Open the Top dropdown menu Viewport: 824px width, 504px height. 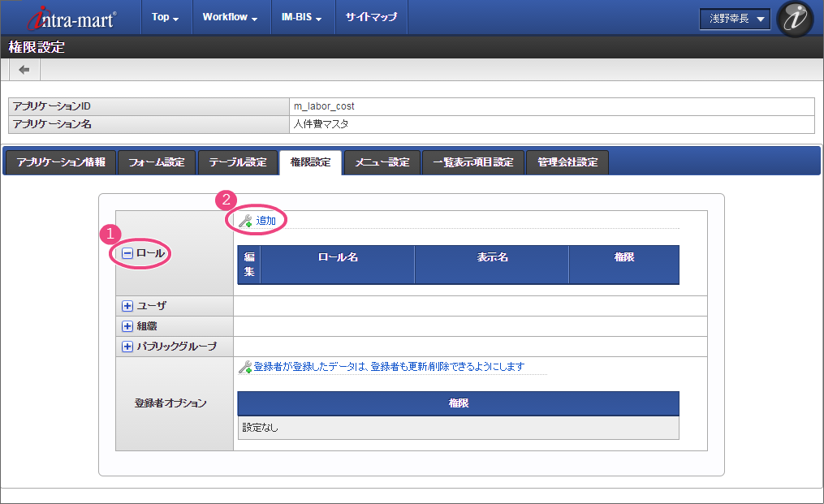pyautogui.click(x=166, y=17)
